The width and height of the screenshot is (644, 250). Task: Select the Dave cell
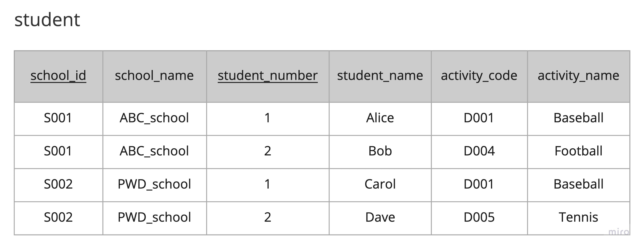pos(380,217)
